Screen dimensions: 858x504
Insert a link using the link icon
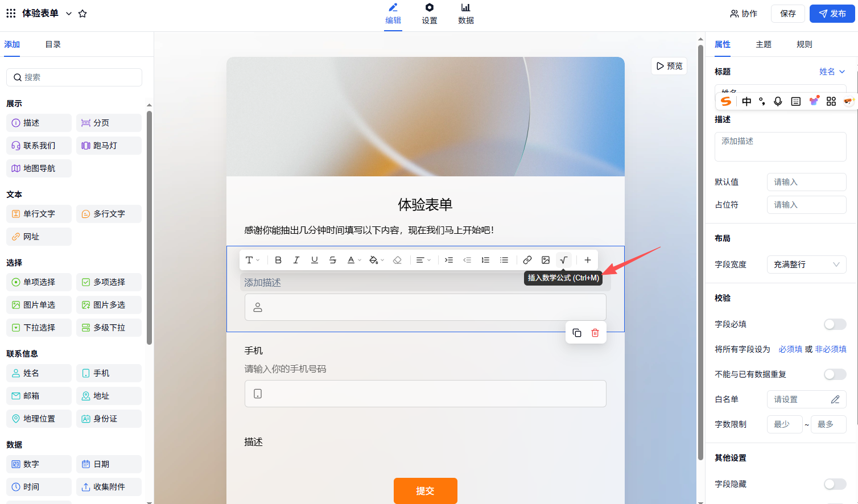point(527,260)
